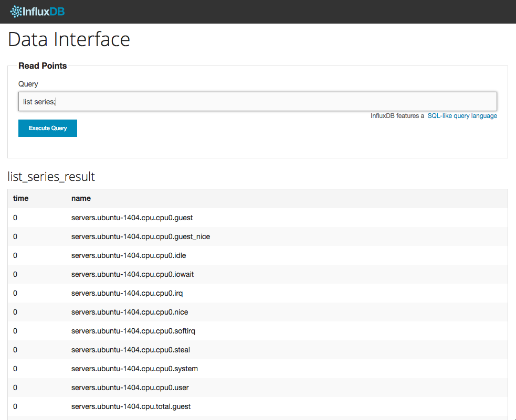Screen dimensions: 516x420
Task: Click the list_series_result heading
Action: point(51,177)
